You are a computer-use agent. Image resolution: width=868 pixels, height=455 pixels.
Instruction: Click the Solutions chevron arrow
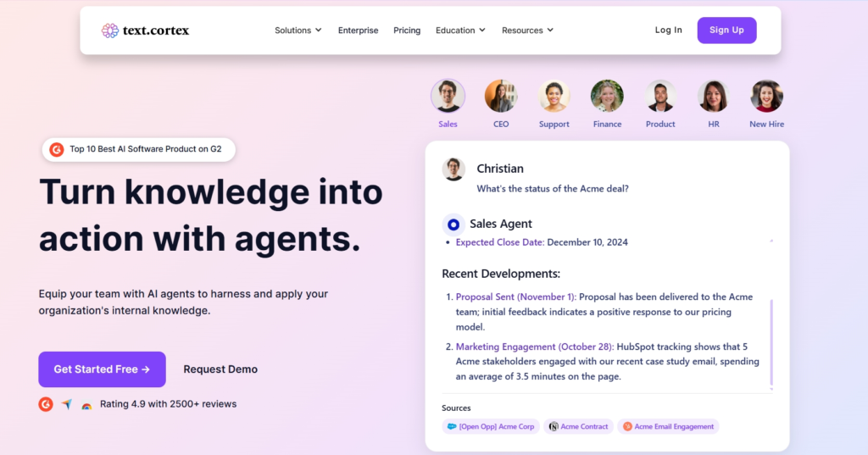point(319,31)
